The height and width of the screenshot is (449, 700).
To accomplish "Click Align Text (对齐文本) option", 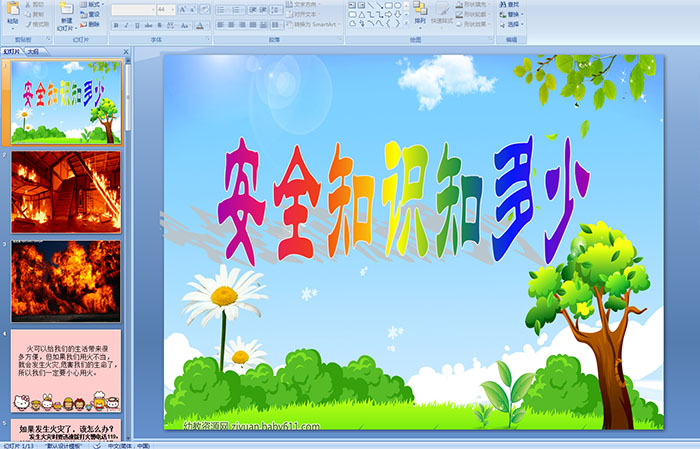I will pyautogui.click(x=304, y=14).
